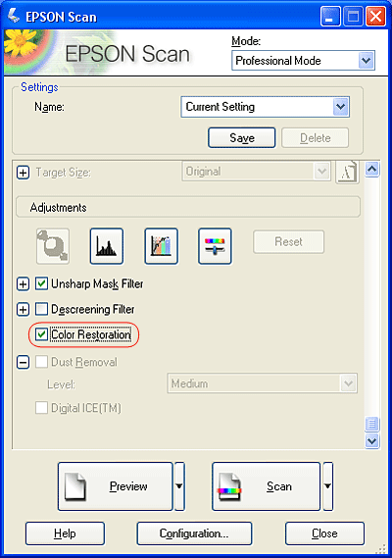This screenshot has width=392, height=558.
Task: Open the Current Setting name dropdown
Action: (265, 107)
